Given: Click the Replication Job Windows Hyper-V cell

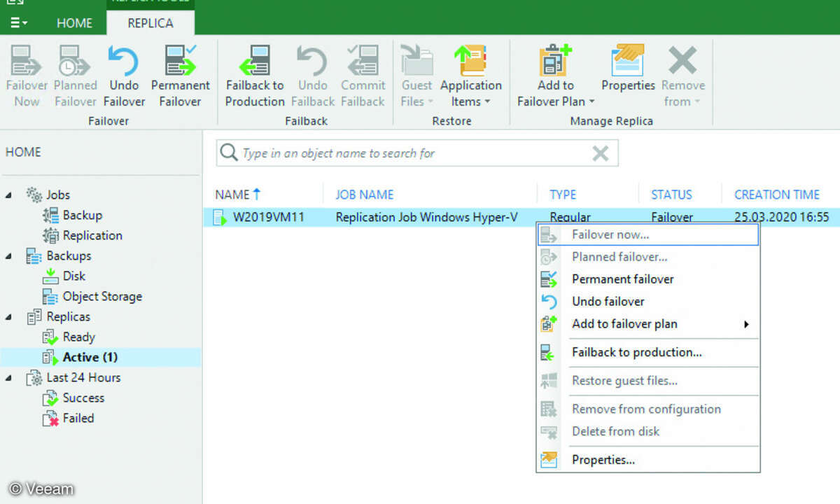Looking at the screenshot, I should point(426,217).
